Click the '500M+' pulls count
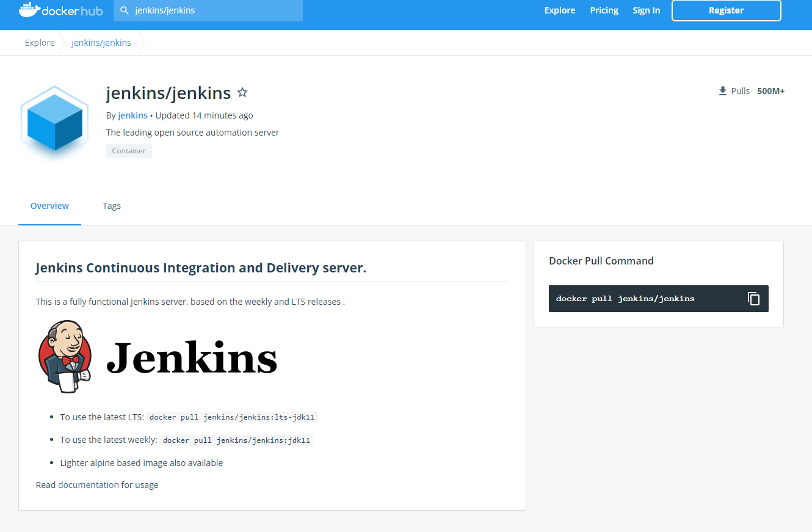 771,91
